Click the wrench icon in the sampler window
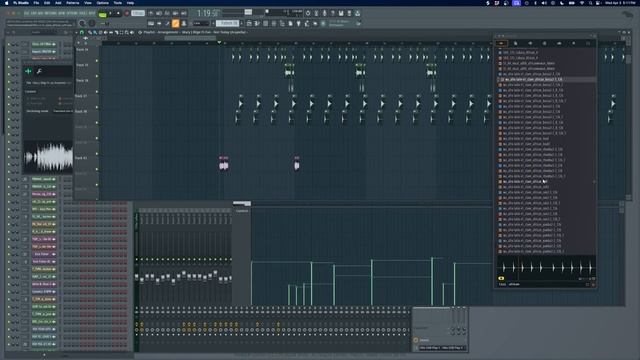 coord(39,71)
